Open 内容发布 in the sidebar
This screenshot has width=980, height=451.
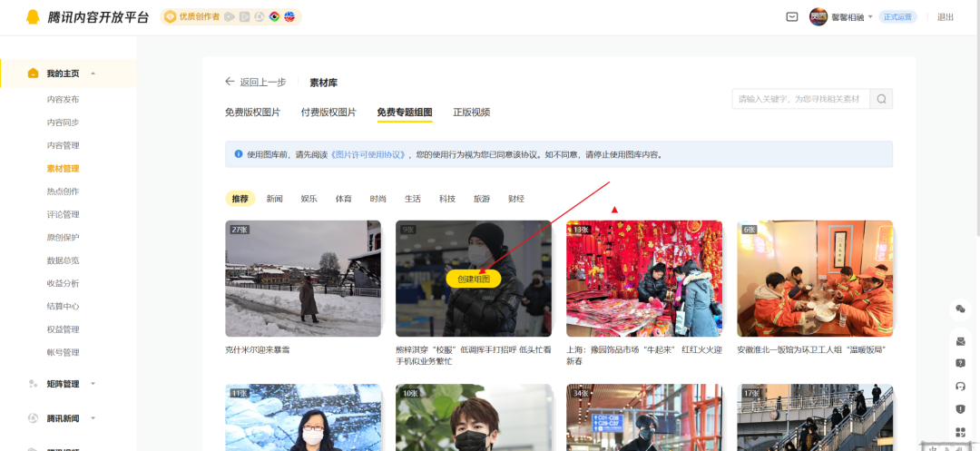point(64,99)
